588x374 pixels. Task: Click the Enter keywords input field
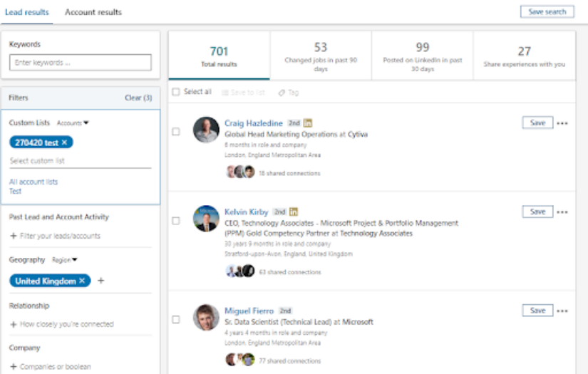click(x=81, y=63)
